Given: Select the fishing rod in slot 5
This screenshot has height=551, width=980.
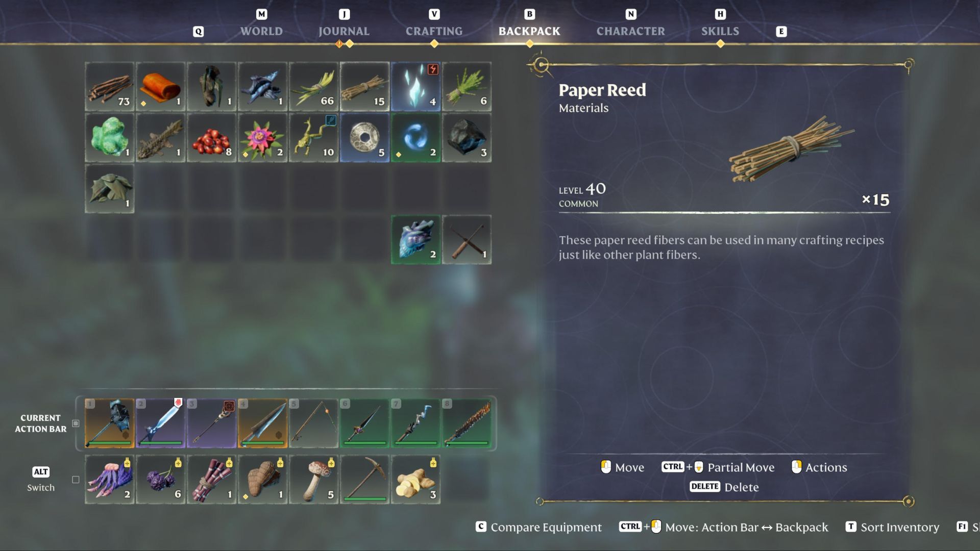Looking at the screenshot, I should (x=313, y=423).
